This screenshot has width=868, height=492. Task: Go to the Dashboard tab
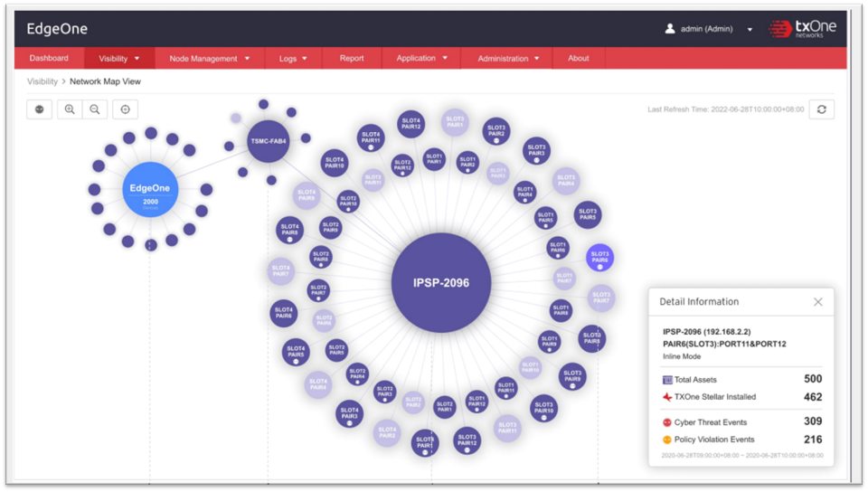click(49, 58)
